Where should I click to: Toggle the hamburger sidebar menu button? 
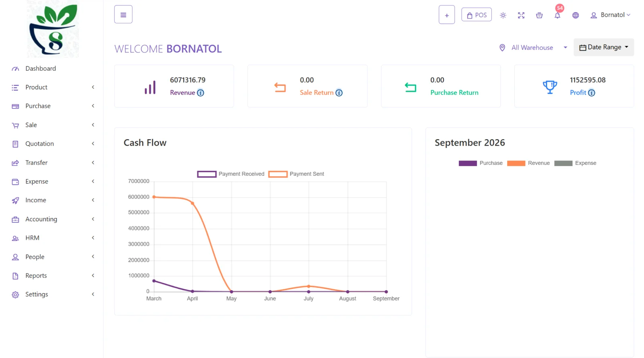point(123,15)
